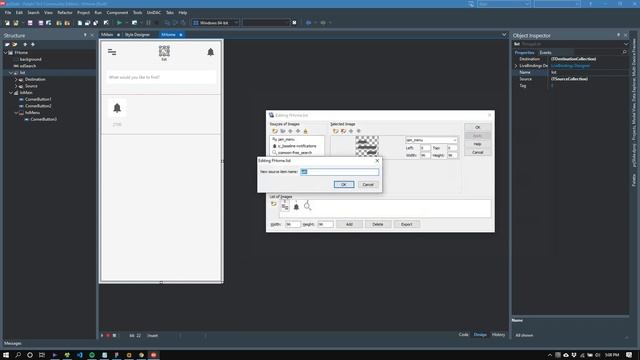Click OK in the image list editor
This screenshot has width=640, height=360.
(478, 127)
